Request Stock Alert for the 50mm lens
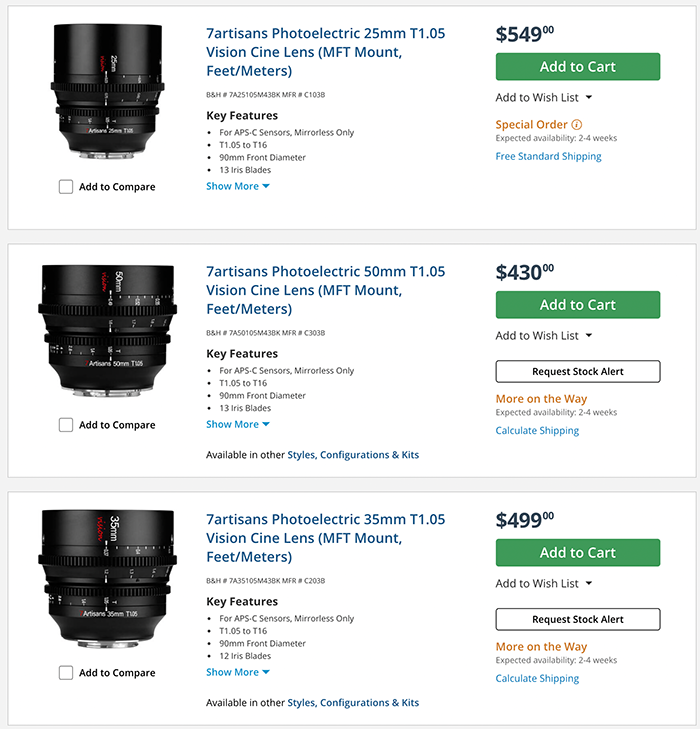Viewport: 700px width, 729px height. (578, 372)
